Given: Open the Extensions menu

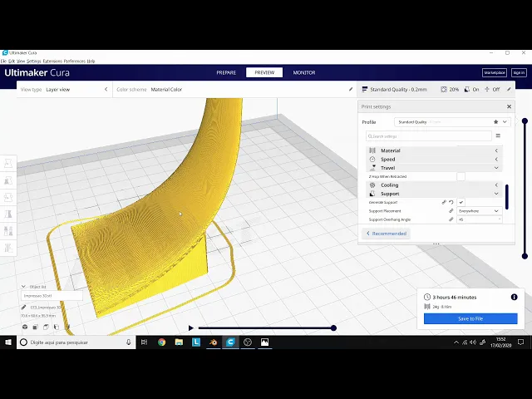Looking at the screenshot, I should pyautogui.click(x=52, y=61).
